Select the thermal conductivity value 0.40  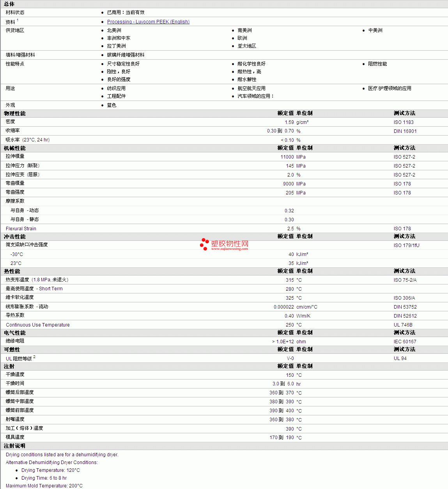[x=289, y=316]
